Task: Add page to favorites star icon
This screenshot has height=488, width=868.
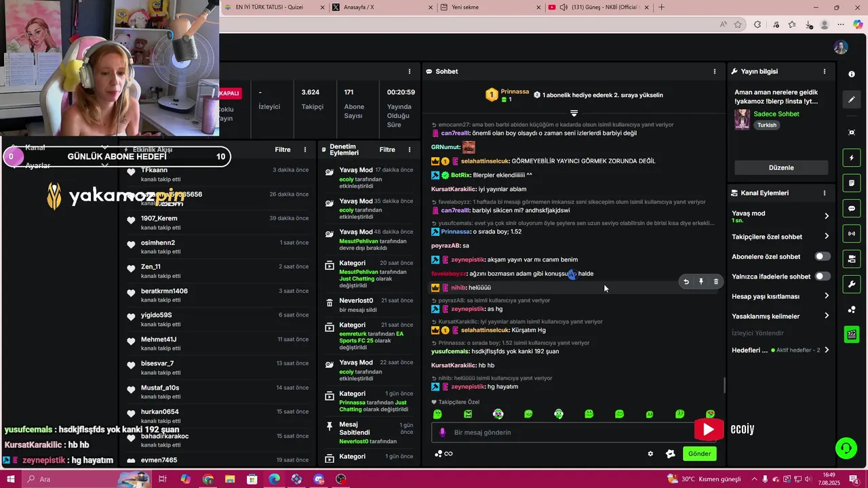Action: tap(738, 24)
